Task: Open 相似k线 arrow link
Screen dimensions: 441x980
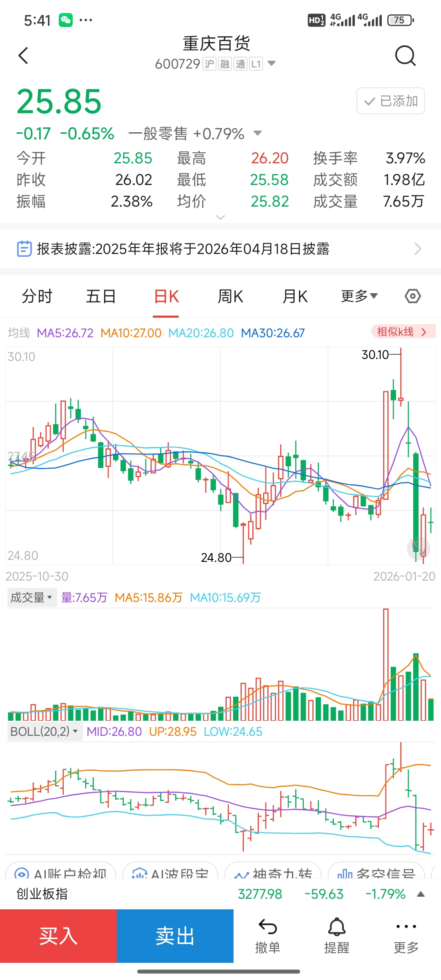Action: [403, 332]
